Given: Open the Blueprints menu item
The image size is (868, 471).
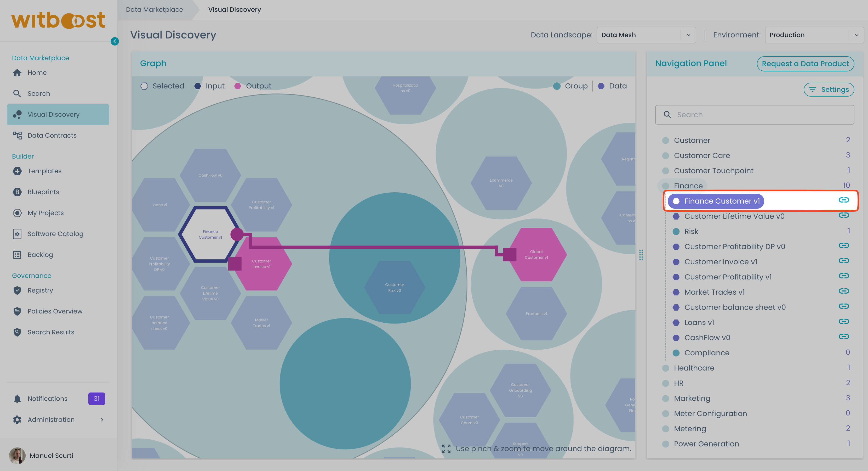Looking at the screenshot, I should [x=43, y=192].
